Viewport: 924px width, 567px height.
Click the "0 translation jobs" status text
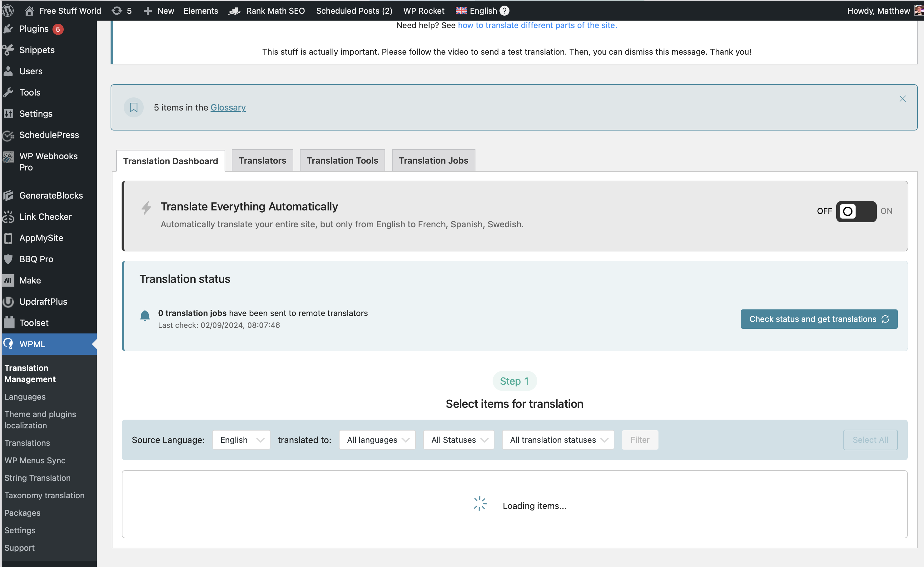192,313
